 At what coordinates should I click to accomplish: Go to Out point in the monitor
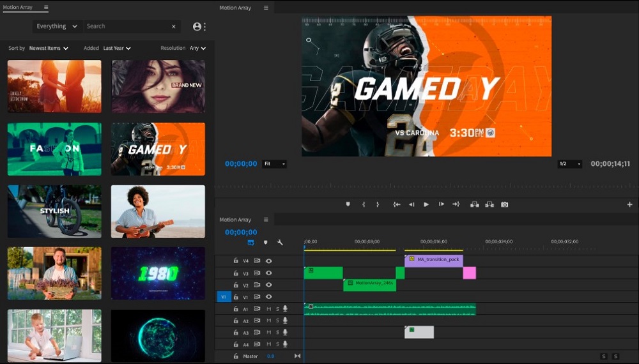[456, 204]
